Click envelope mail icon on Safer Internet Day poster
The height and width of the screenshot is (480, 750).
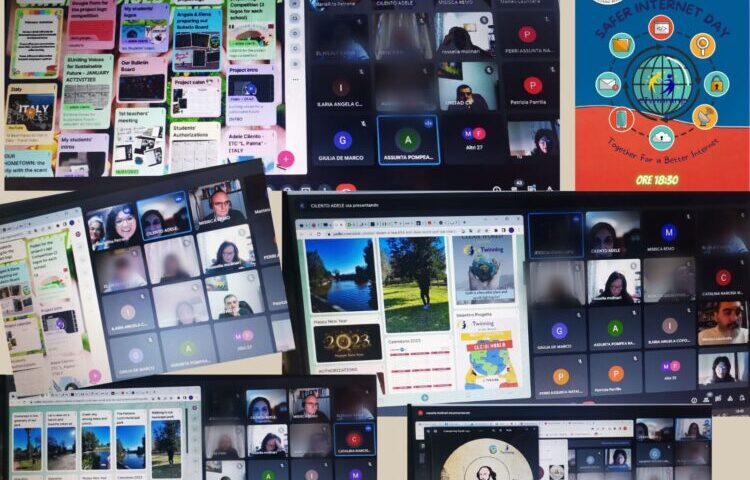pos(608,85)
